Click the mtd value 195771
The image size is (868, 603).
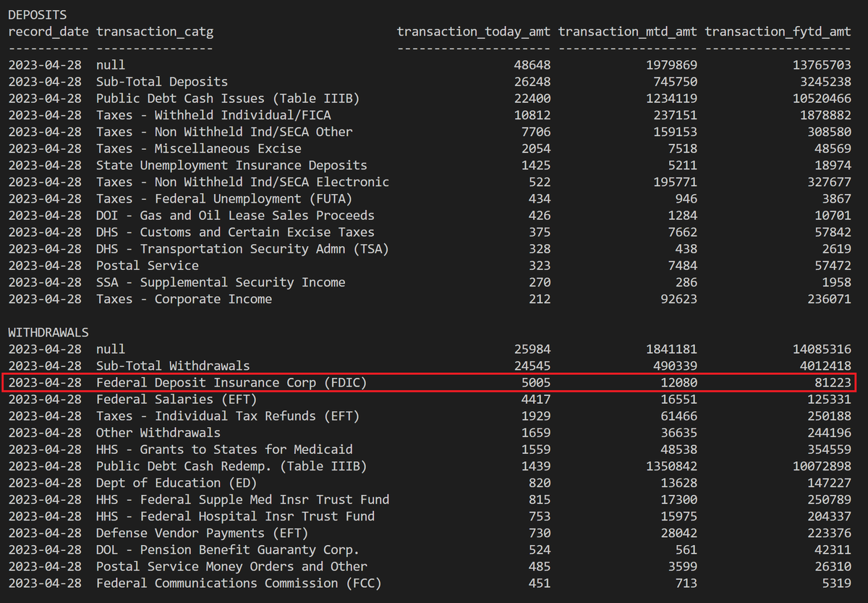click(x=676, y=182)
